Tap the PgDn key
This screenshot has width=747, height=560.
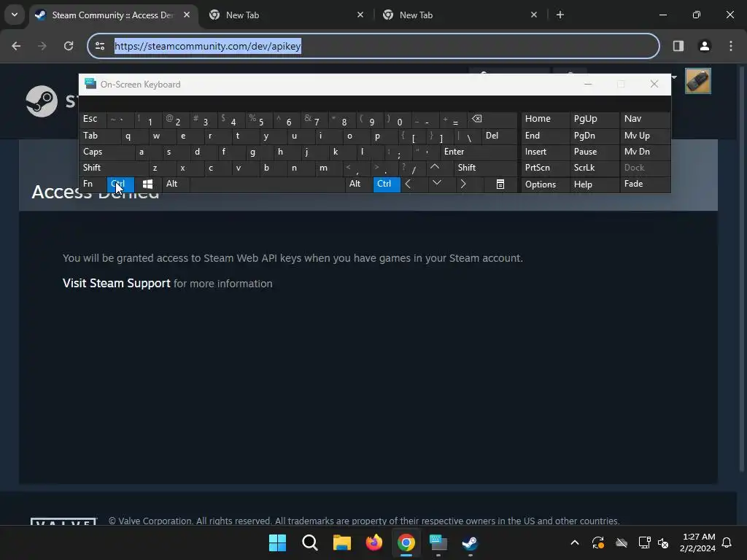(594, 136)
